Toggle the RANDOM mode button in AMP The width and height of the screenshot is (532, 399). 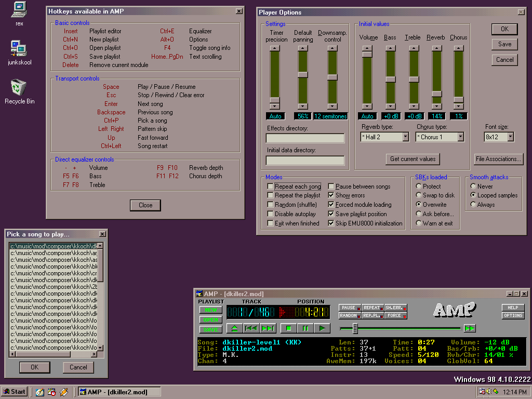point(350,315)
